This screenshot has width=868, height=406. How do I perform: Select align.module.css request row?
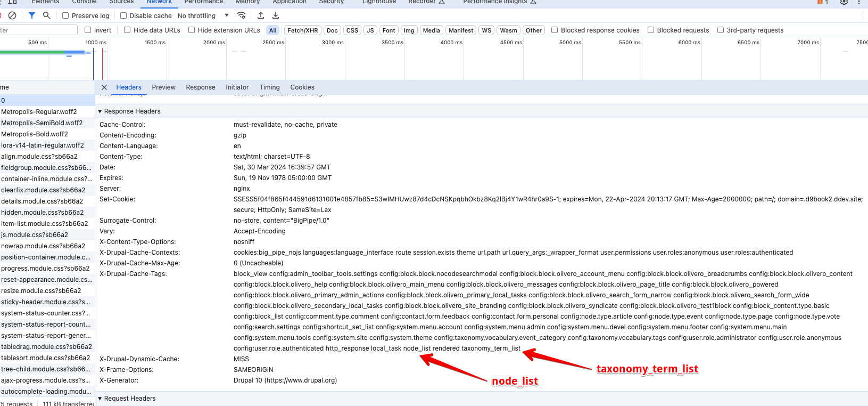(47, 157)
